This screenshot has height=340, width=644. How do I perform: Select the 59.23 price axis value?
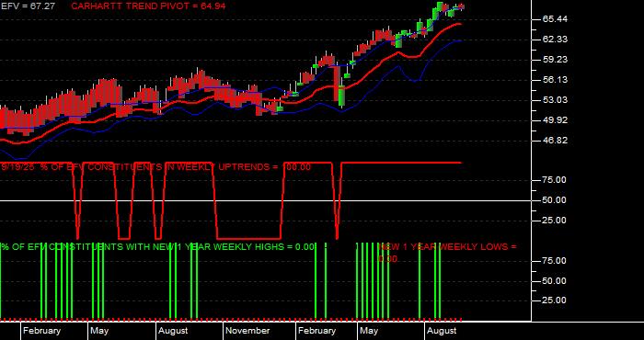pos(555,60)
